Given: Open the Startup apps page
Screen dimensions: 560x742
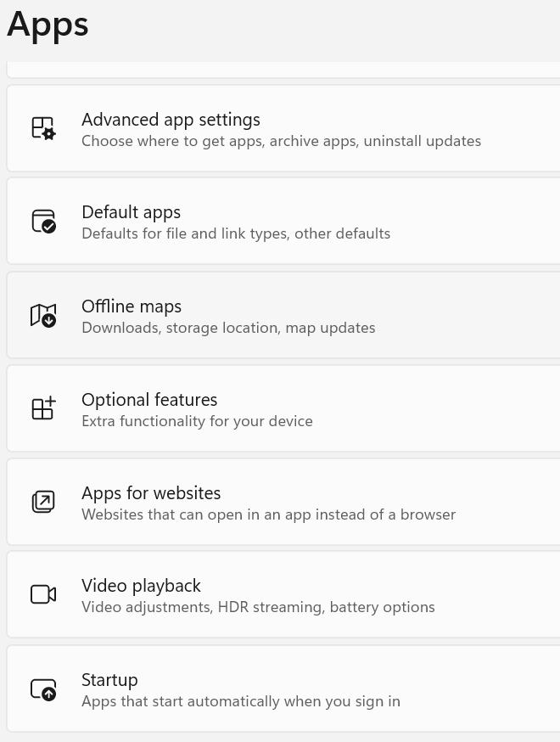Looking at the screenshot, I should click(x=283, y=689).
